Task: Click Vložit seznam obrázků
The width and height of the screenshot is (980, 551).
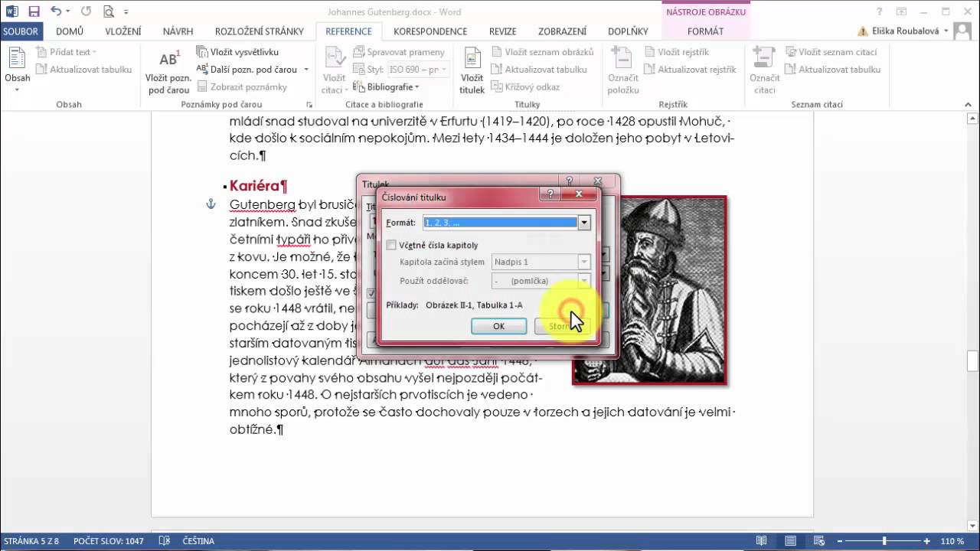Action: pyautogui.click(x=543, y=52)
